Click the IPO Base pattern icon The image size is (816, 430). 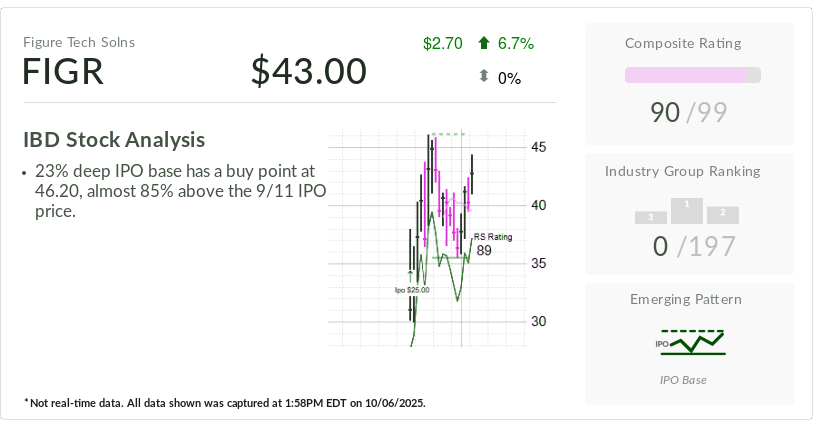[x=690, y=343]
